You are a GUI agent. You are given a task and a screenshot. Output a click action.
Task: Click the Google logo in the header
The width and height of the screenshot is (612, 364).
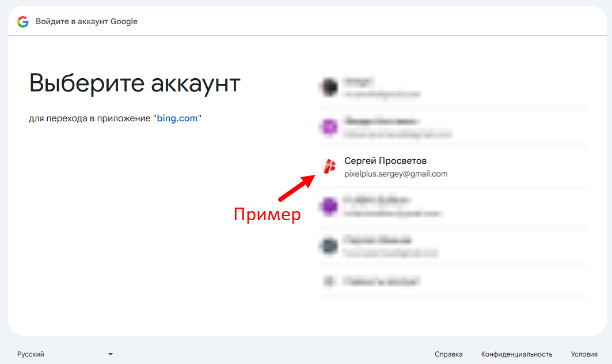pyautogui.click(x=23, y=22)
